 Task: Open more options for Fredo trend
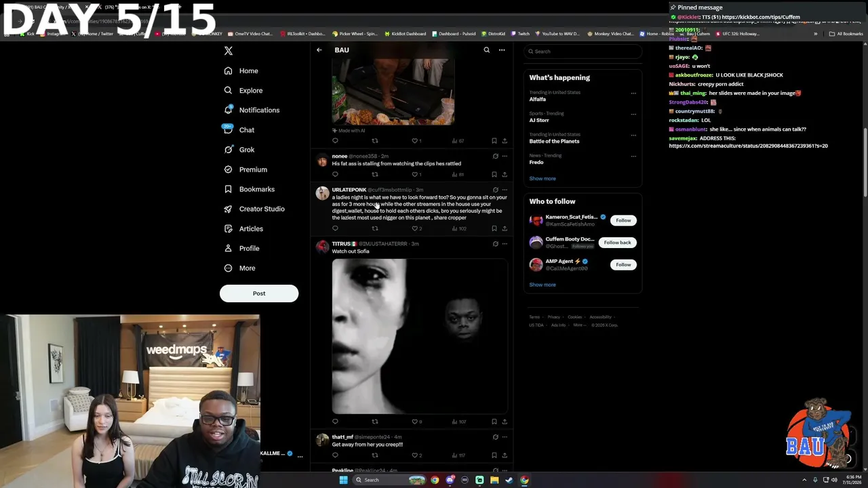click(633, 157)
